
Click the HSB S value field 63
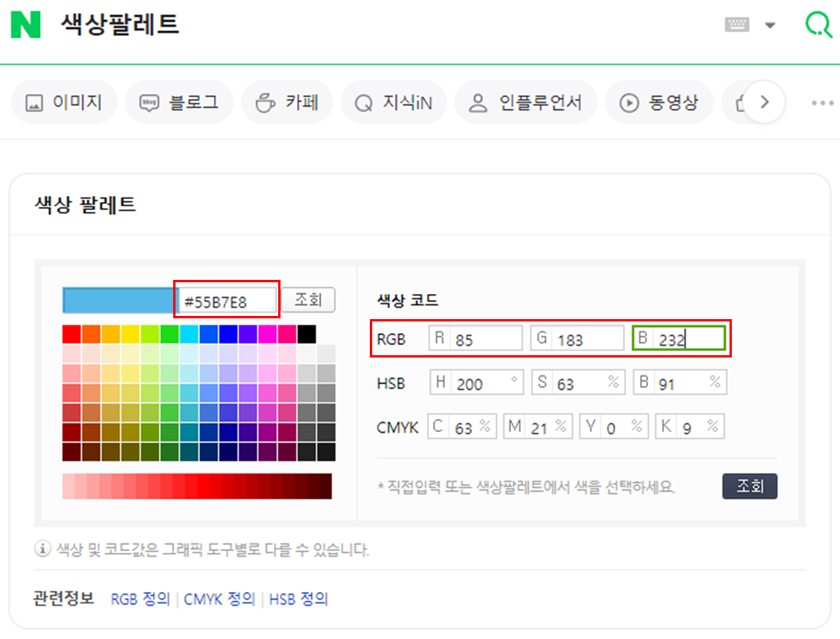pos(578,382)
